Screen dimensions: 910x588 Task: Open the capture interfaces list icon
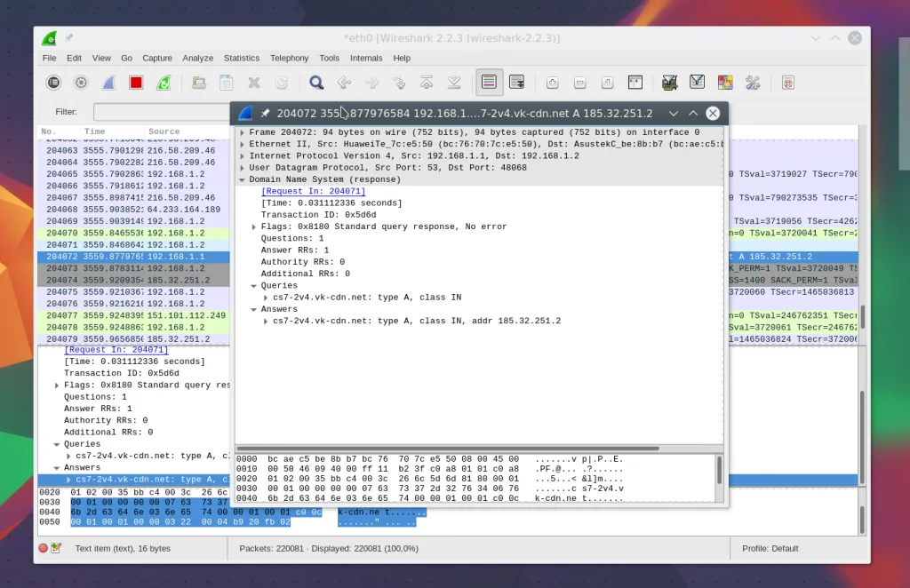[54, 83]
